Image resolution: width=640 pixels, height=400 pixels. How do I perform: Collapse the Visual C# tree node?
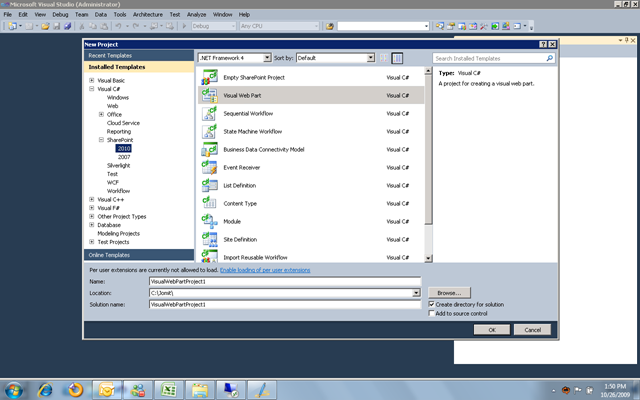[91, 89]
